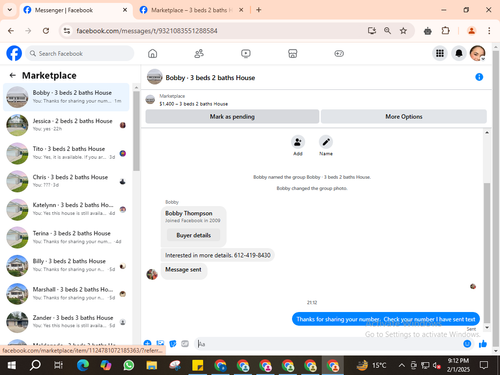Viewport: 500px width, 375px height.
Task: Open taskbar search magnifier
Action: 35,365
